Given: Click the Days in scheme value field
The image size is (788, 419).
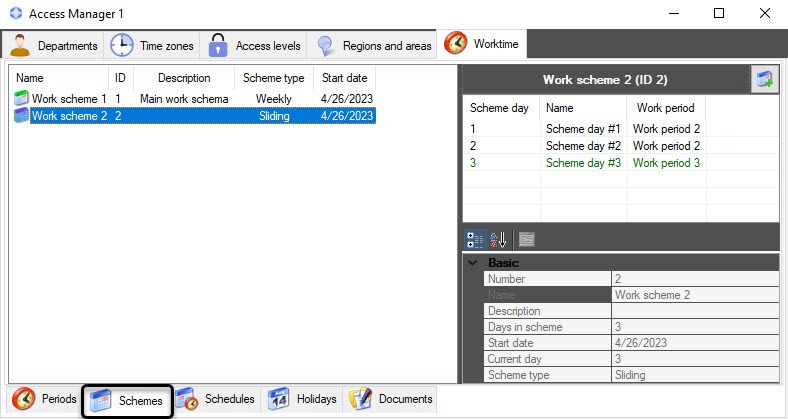Looking at the screenshot, I should pos(695,327).
